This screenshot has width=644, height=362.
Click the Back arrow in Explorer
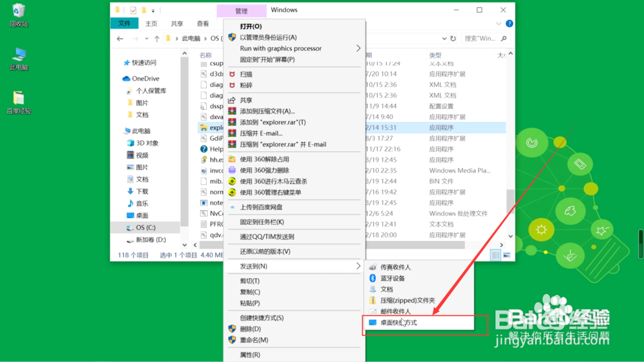[120, 39]
